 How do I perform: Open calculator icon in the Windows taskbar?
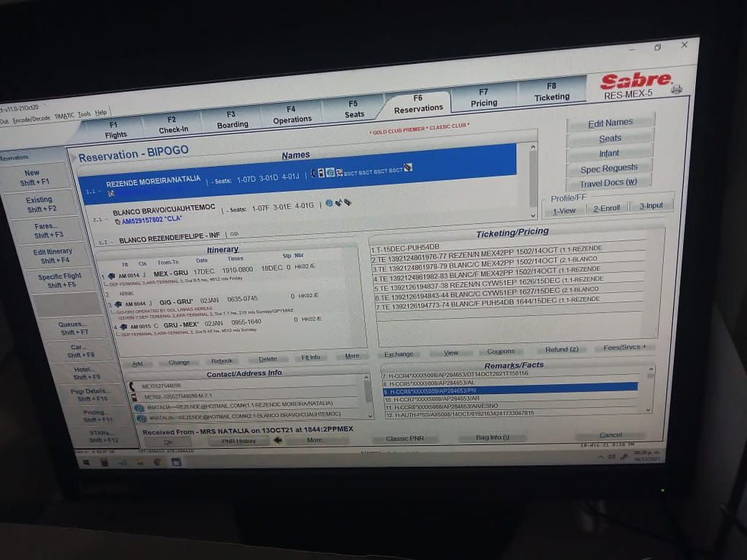pyautogui.click(x=104, y=462)
